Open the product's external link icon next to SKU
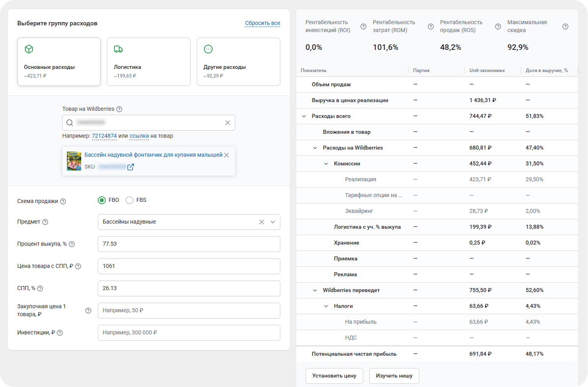 click(131, 167)
